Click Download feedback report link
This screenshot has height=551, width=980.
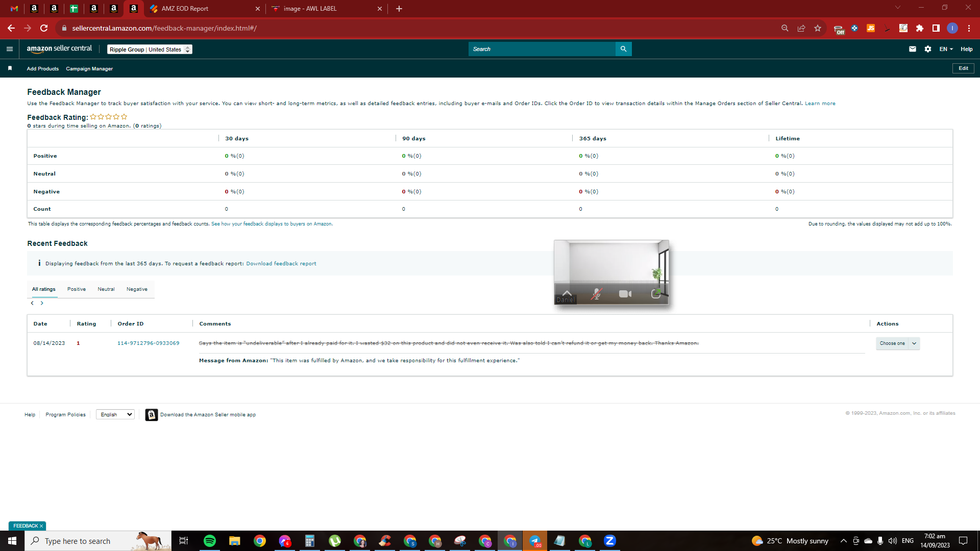click(281, 264)
